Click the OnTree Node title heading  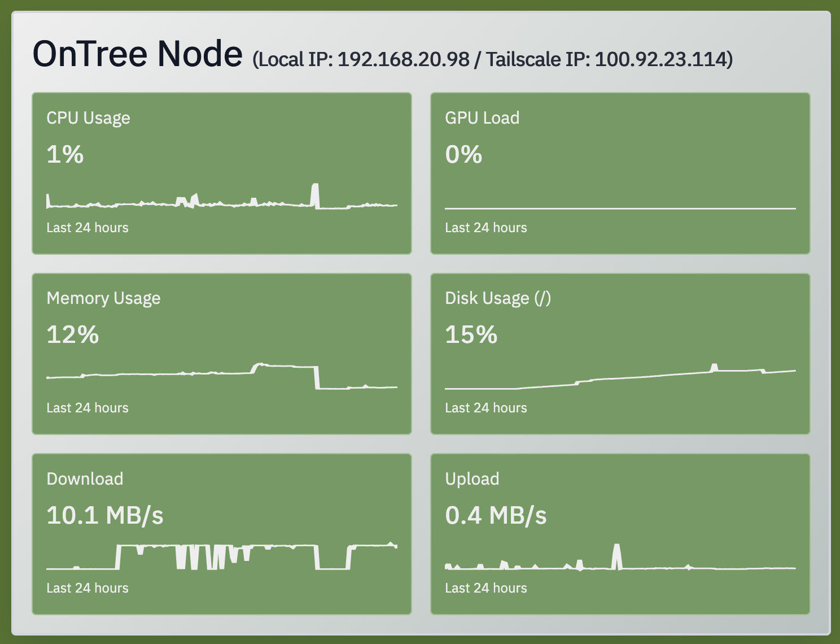pyautogui.click(x=137, y=54)
